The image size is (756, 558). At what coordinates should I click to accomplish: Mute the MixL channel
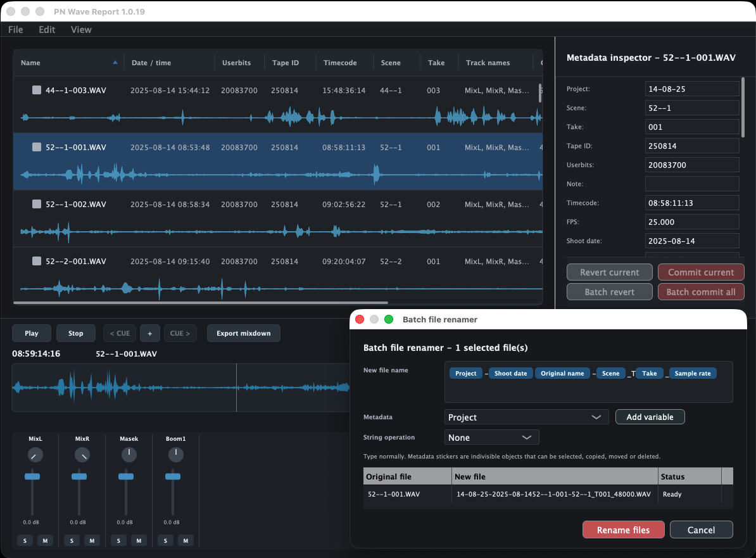(46, 541)
